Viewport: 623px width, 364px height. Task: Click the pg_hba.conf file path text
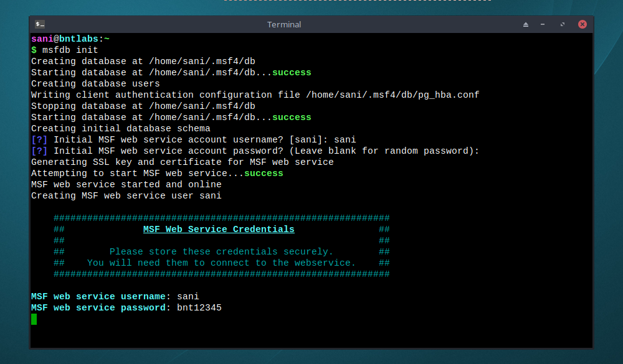tap(392, 95)
